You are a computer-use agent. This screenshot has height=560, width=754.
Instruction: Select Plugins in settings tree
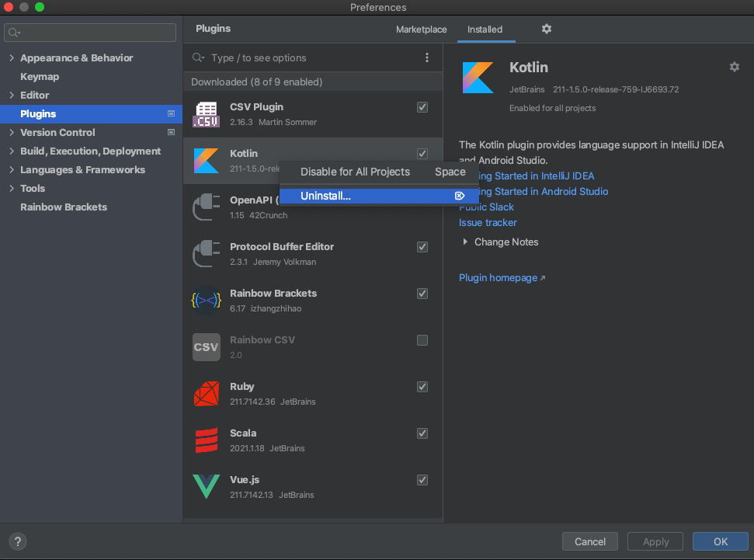click(x=91, y=114)
